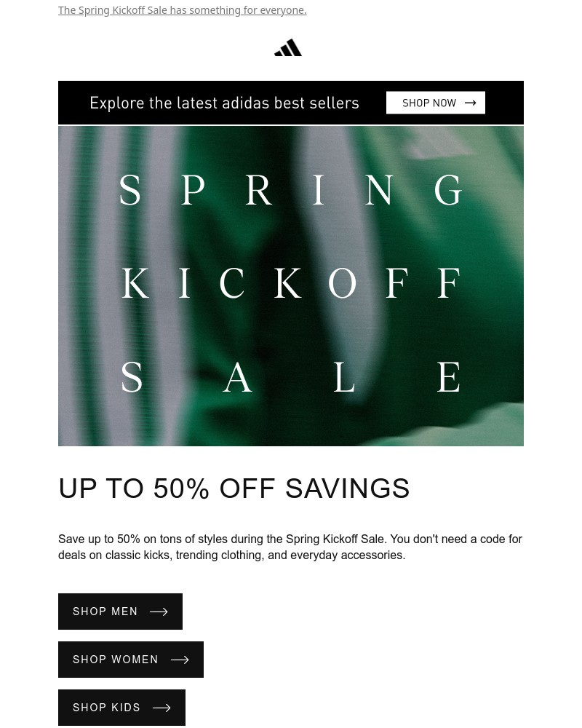This screenshot has height=728, width=582.
Task: Click the SHOP MEN button
Action: tap(120, 612)
